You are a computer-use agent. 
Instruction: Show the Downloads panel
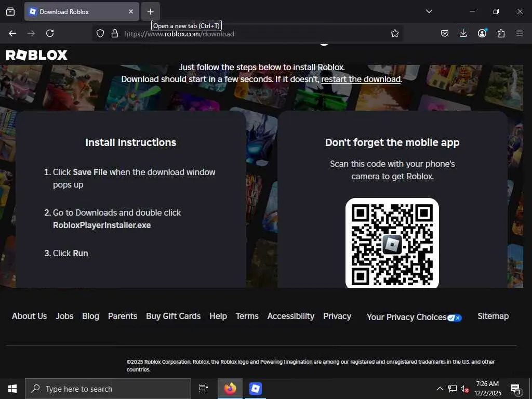(x=463, y=33)
